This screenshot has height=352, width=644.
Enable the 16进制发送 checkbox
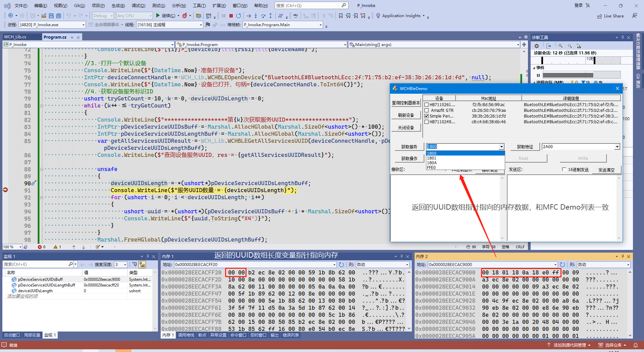(x=564, y=170)
